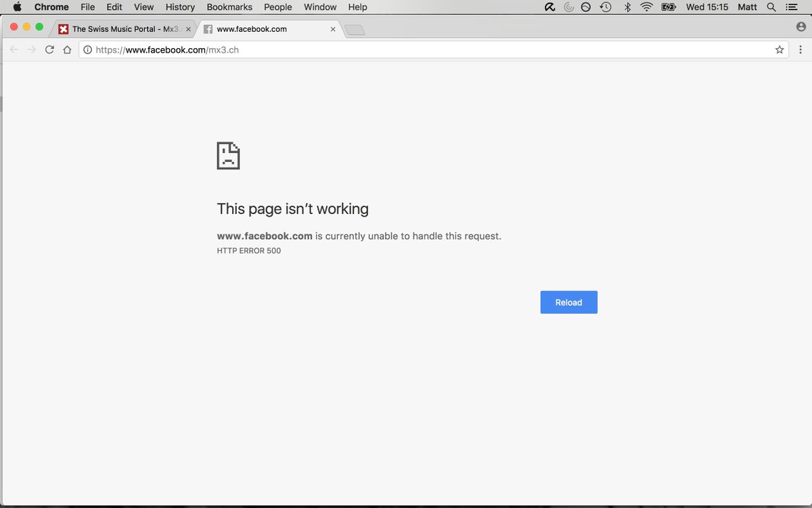Click 'This page isn't working' heading
This screenshot has height=508, width=812.
tap(293, 209)
